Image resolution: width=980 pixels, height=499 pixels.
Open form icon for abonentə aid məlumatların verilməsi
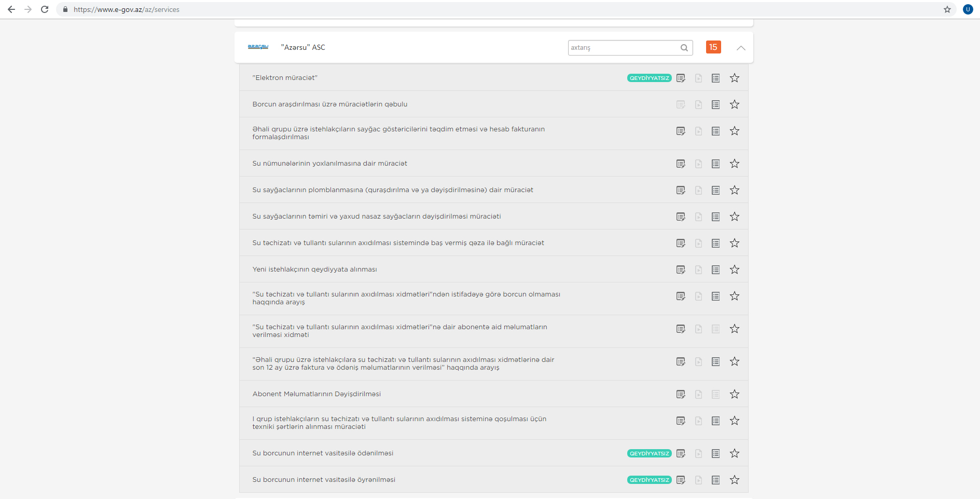pos(681,329)
